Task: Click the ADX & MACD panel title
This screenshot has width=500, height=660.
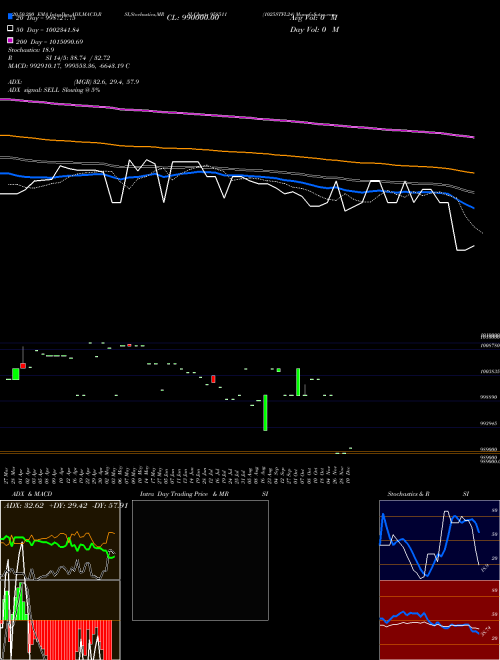Action: 32,494
